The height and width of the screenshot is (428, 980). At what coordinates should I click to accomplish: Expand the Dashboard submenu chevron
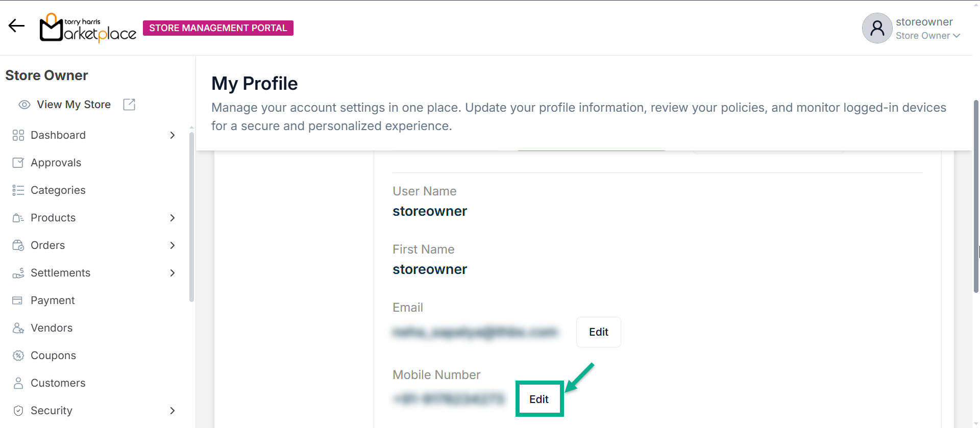[x=173, y=135]
